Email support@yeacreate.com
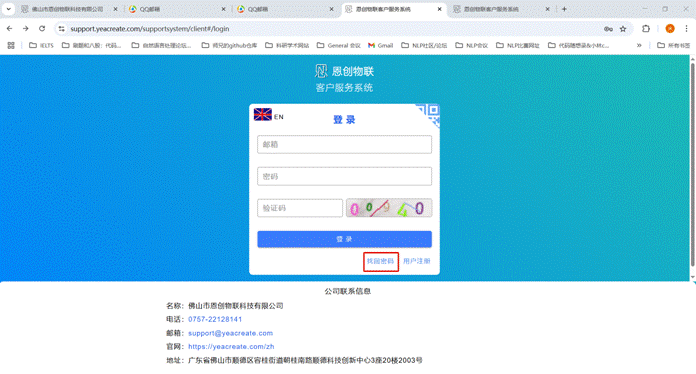 pos(230,333)
